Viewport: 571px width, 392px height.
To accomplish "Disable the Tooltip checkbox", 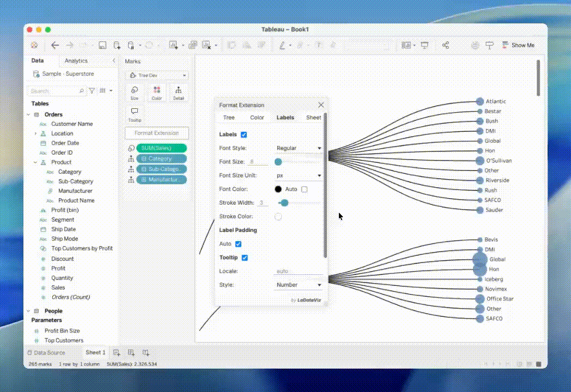I will coord(245,258).
